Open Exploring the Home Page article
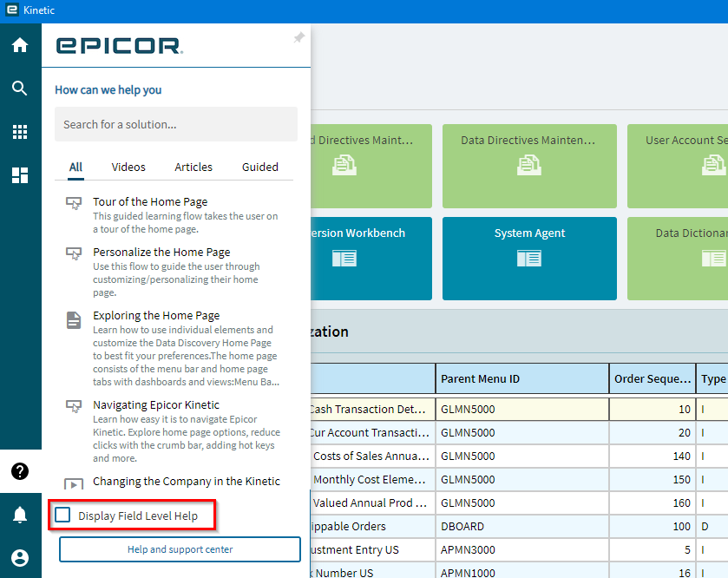The image size is (728, 578). pos(156,316)
